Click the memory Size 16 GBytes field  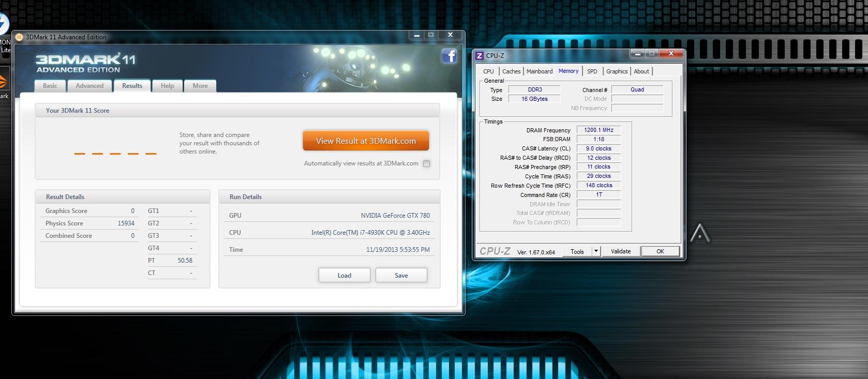coord(534,99)
